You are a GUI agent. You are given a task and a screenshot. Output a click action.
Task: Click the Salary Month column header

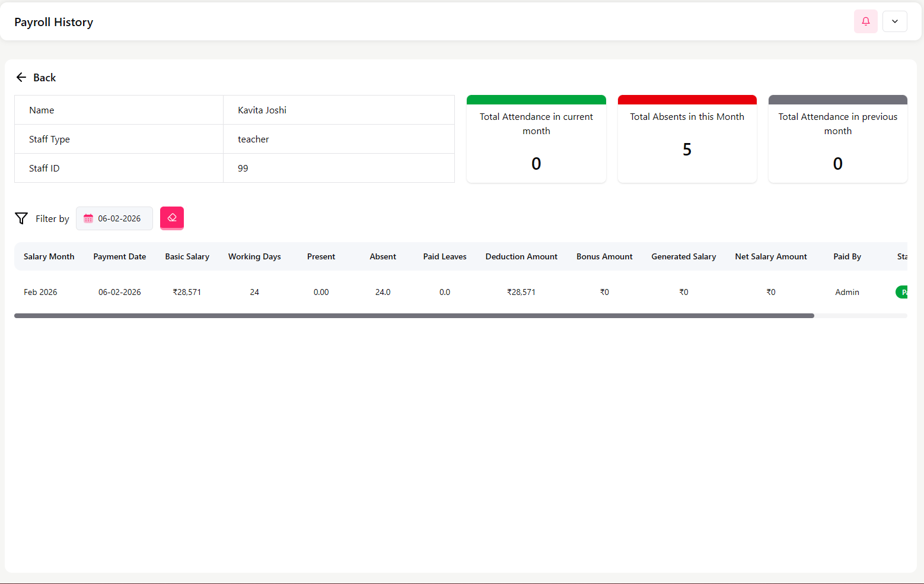tap(49, 256)
